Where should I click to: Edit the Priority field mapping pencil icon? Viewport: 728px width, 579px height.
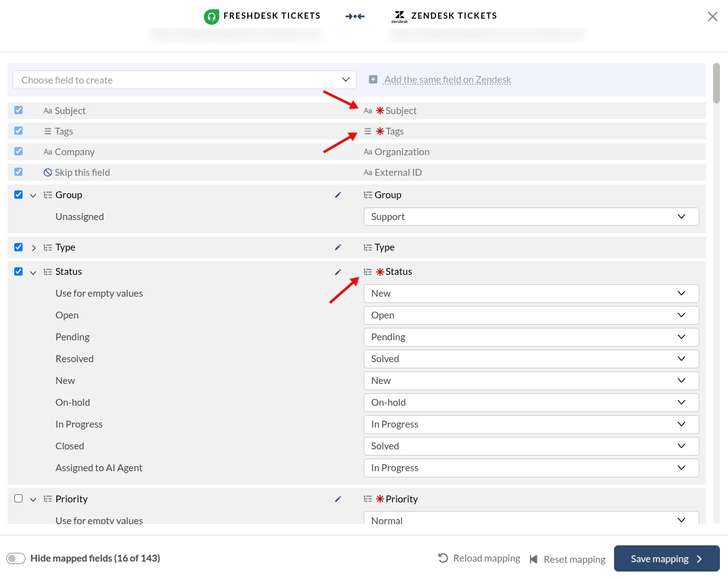pyautogui.click(x=338, y=499)
